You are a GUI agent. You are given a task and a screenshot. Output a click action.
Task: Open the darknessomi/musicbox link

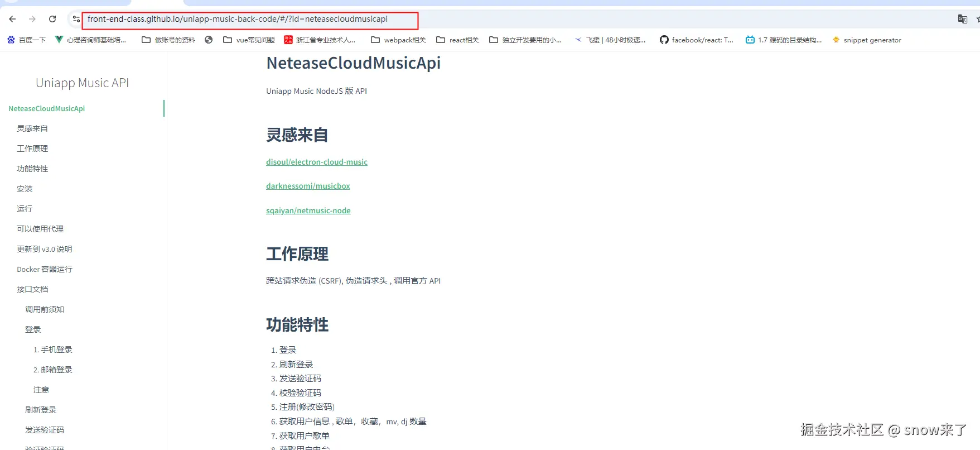(x=308, y=186)
